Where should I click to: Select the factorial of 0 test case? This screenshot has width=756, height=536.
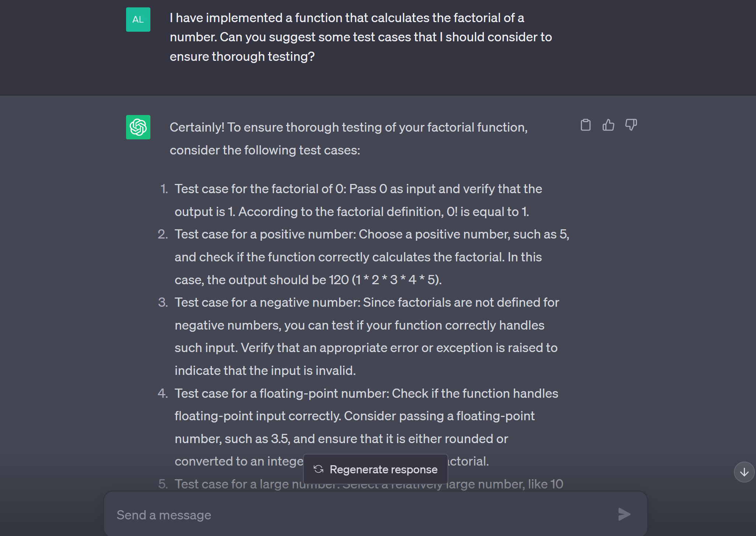(x=358, y=200)
